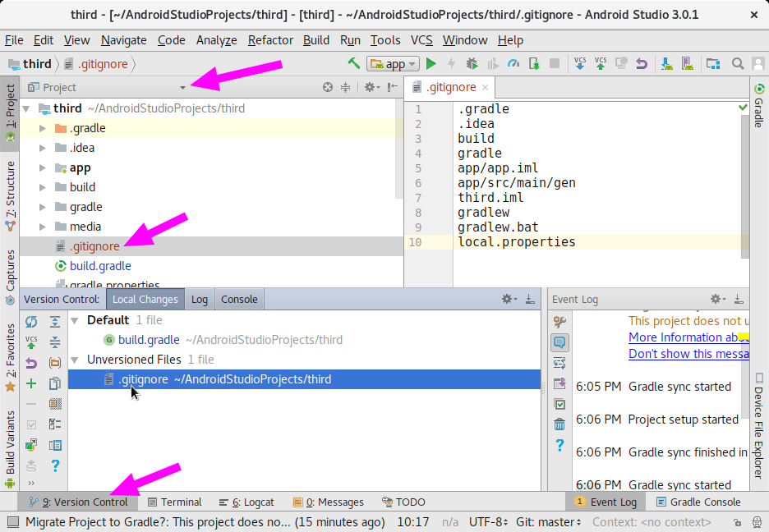Viewport: 769px width, 532px height.
Task: Toggle the read-only lock icon in status bar
Action: (x=737, y=522)
